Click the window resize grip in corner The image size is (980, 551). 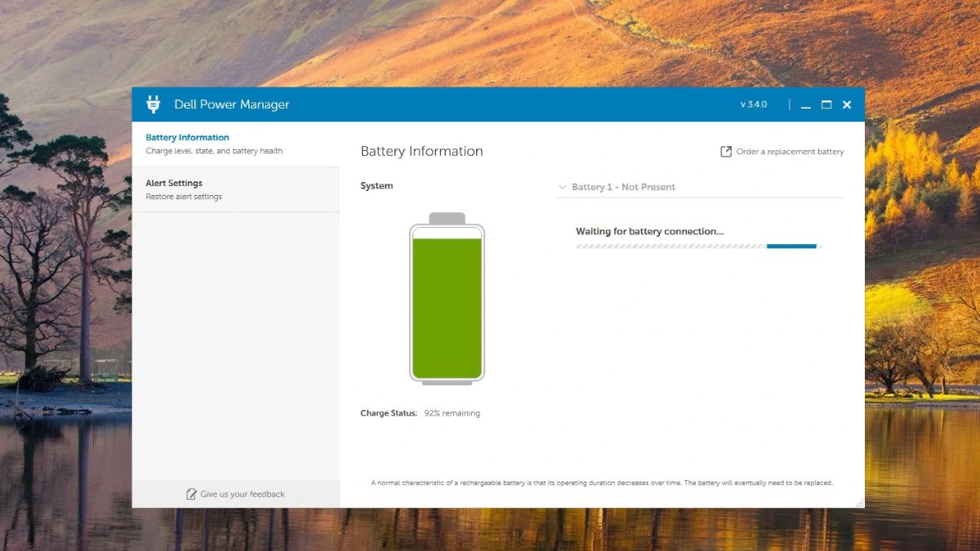coord(859,503)
